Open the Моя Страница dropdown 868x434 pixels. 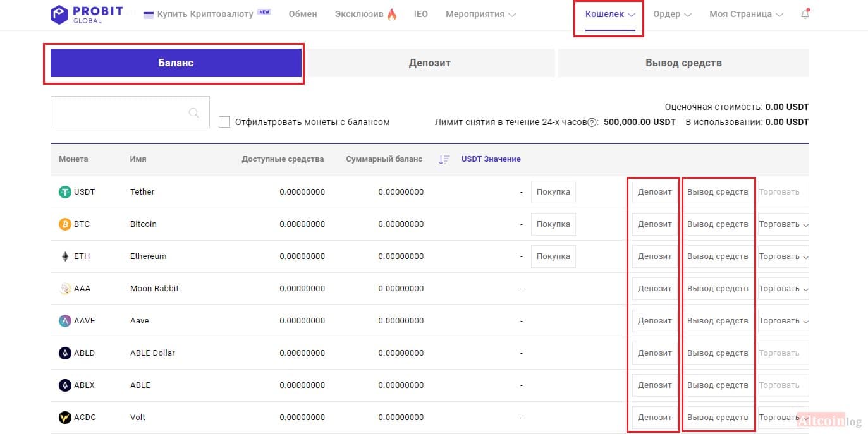tap(747, 14)
